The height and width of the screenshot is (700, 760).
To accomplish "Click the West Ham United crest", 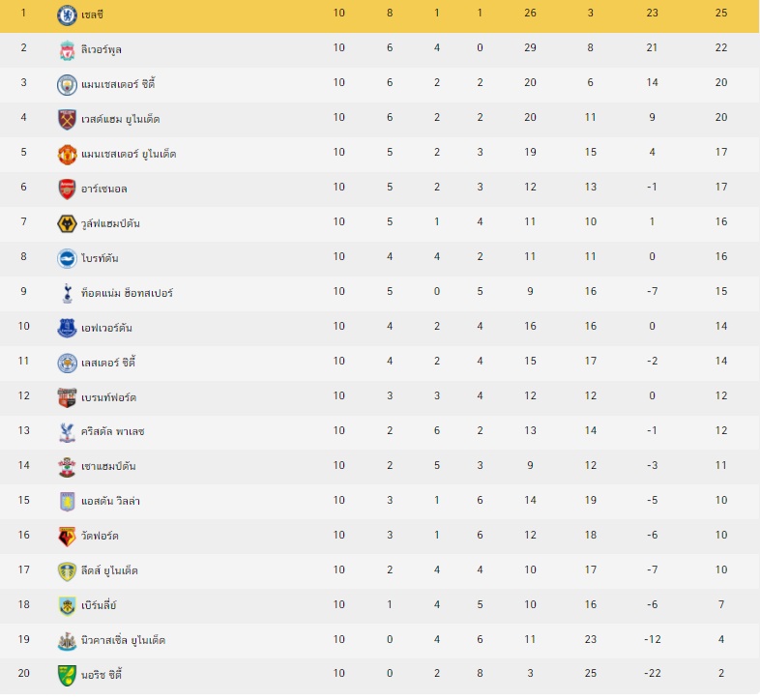I will coord(67,120).
